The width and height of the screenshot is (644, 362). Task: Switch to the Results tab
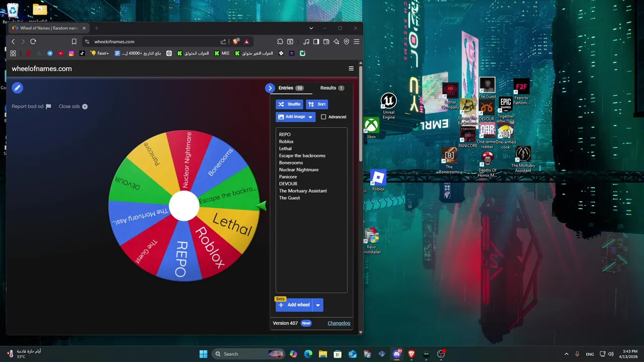click(332, 88)
